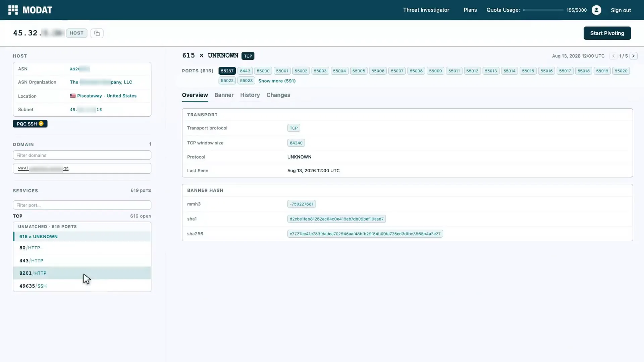The image size is (644, 362).
Task: Open Threat Investigator
Action: pyautogui.click(x=426, y=10)
